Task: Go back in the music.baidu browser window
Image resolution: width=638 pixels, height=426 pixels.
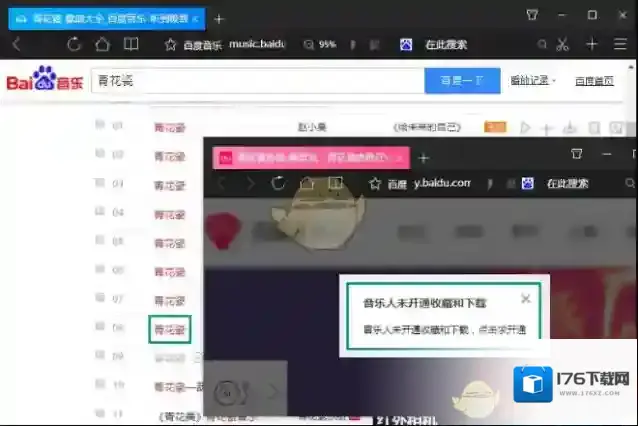Action: coord(16,44)
